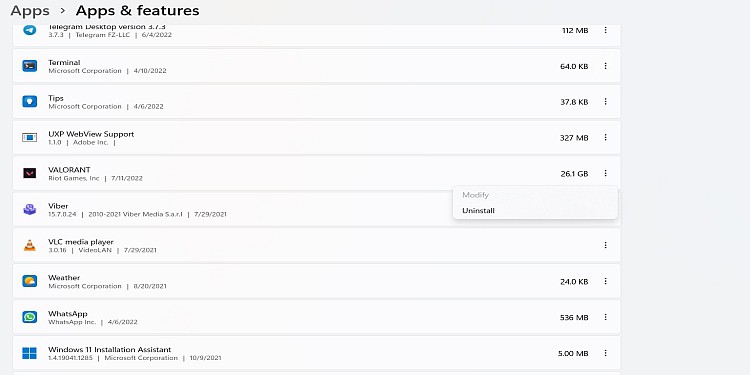Click the Windows 11 Installation Assistant icon
The image size is (750, 375).
tap(30, 353)
